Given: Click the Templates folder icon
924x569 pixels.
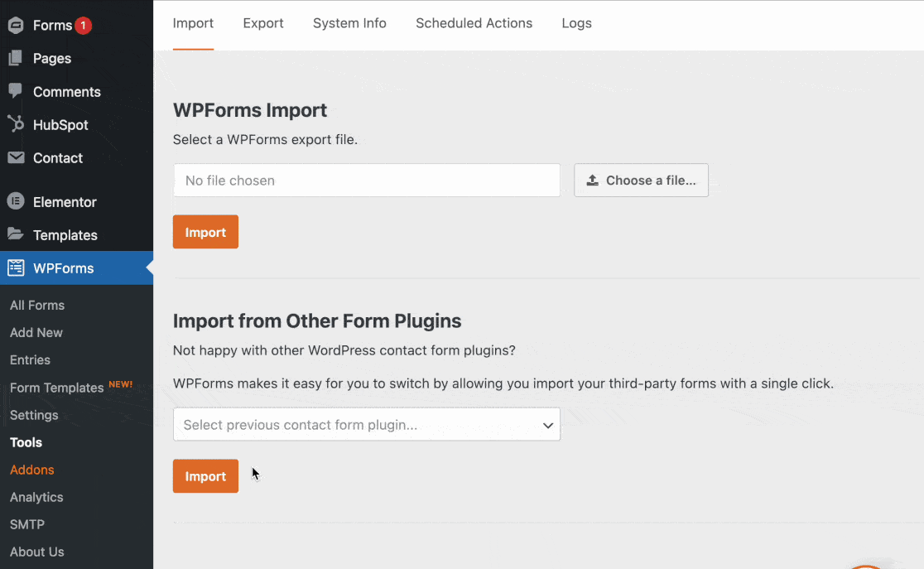Looking at the screenshot, I should pyautogui.click(x=16, y=234).
